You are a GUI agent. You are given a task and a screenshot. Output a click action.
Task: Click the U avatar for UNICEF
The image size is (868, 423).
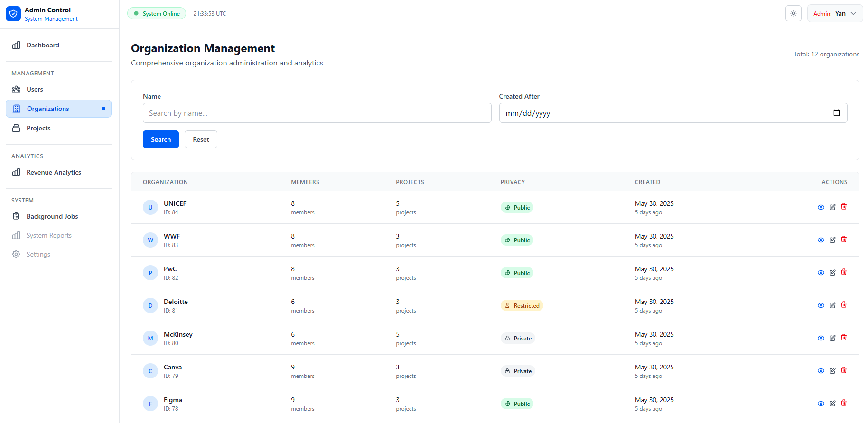click(x=150, y=208)
